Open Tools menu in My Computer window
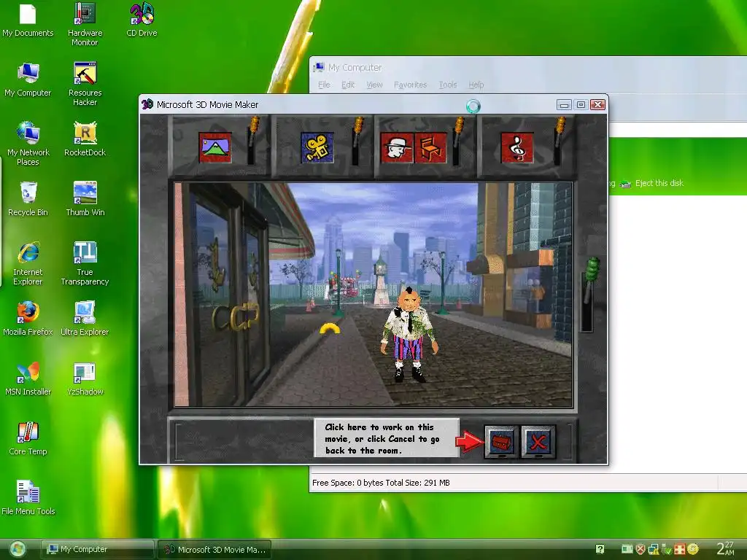The height and width of the screenshot is (560, 747). pyautogui.click(x=448, y=85)
